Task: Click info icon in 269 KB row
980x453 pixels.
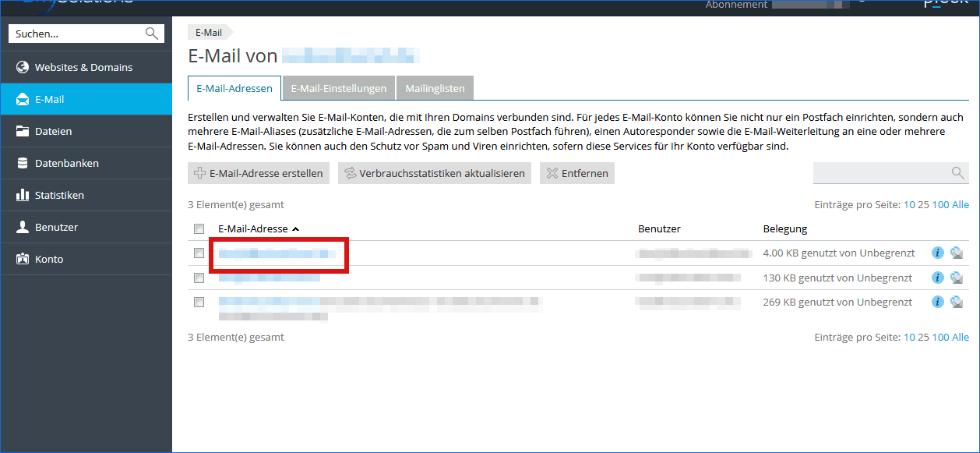Action: (938, 302)
